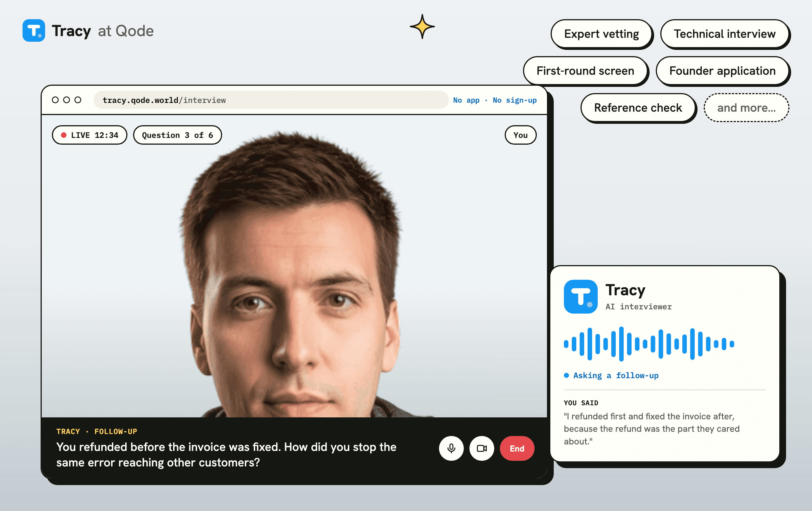This screenshot has width=812, height=511.
Task: Click the 'No app · No sign-up' text
Action: click(x=495, y=100)
